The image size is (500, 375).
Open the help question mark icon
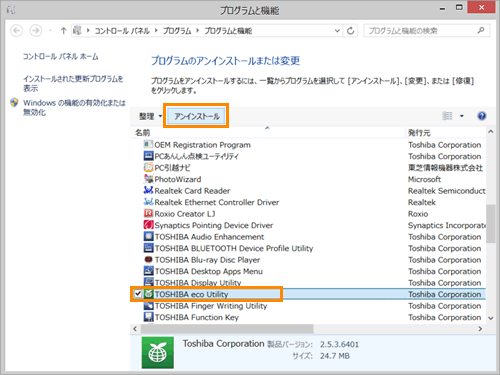coord(482,116)
